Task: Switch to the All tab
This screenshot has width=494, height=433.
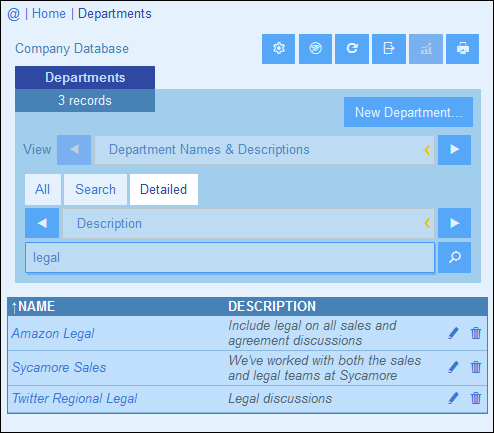Action: click(x=43, y=189)
